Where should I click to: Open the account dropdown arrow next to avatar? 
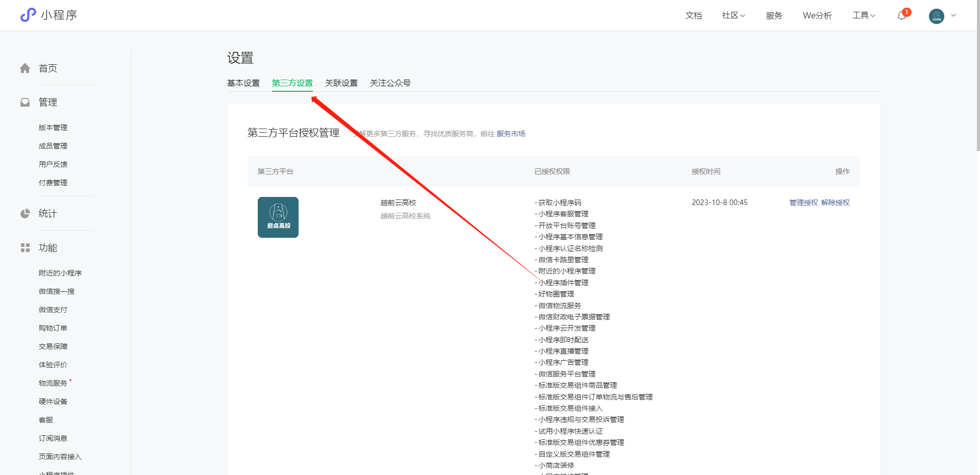[953, 15]
